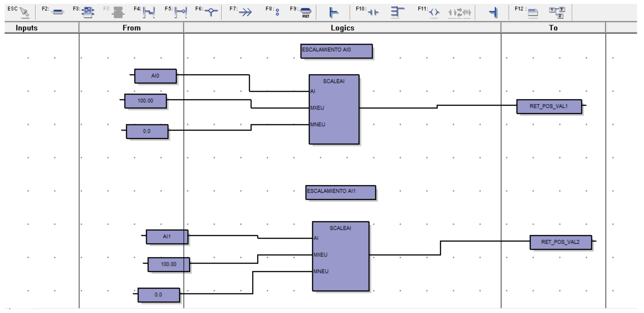Pick the F5 negated link tool
The height and width of the screenshot is (313, 644).
(x=180, y=12)
